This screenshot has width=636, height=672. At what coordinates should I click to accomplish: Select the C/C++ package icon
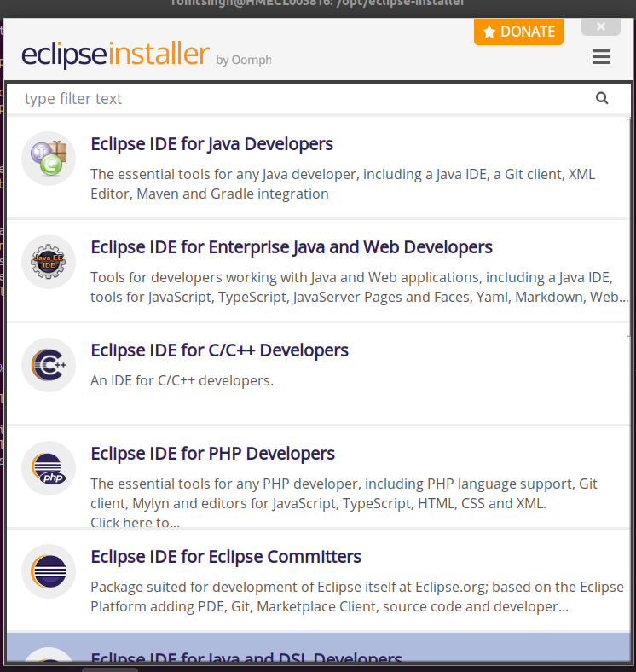[x=49, y=365]
